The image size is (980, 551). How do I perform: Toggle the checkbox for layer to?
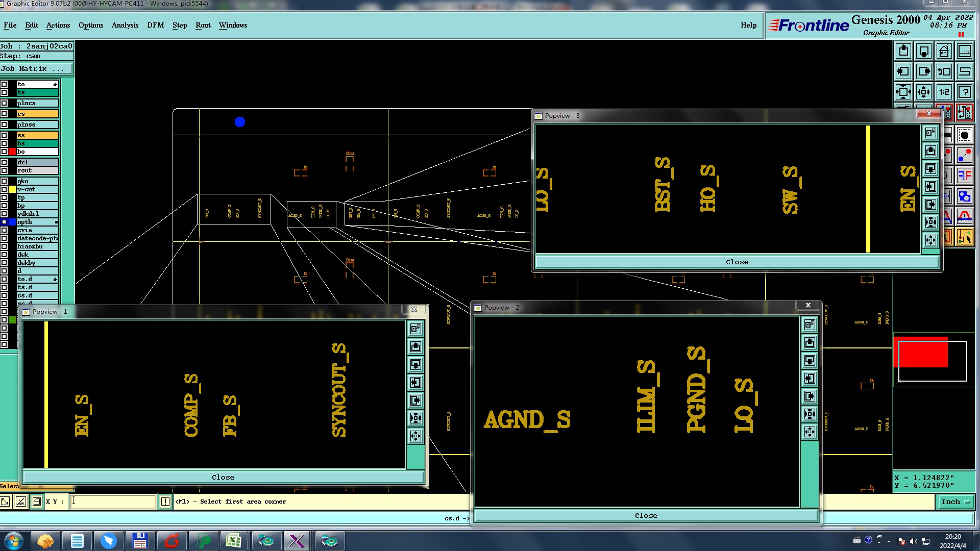tap(4, 84)
